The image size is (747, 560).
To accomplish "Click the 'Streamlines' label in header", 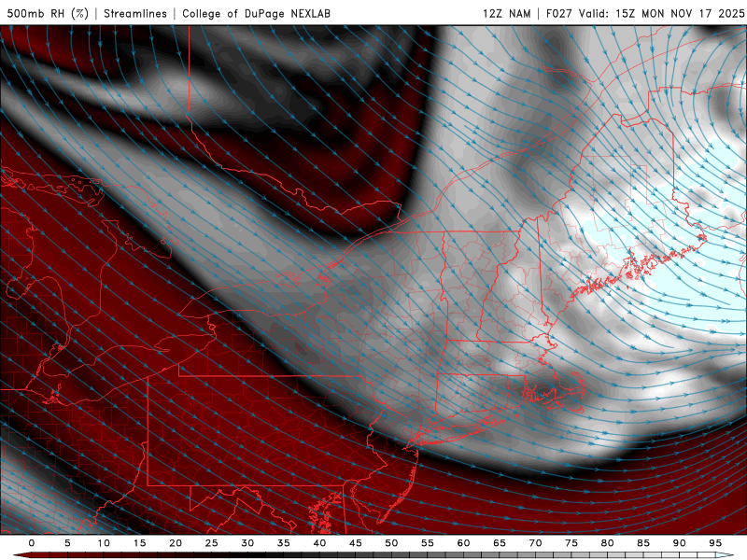I will (x=135, y=13).
